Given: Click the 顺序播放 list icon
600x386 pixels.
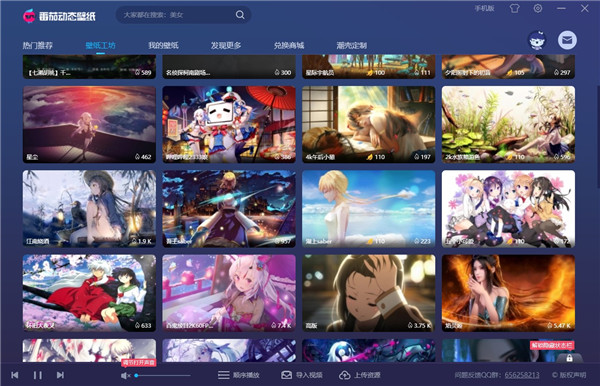Looking at the screenshot, I should pos(223,375).
